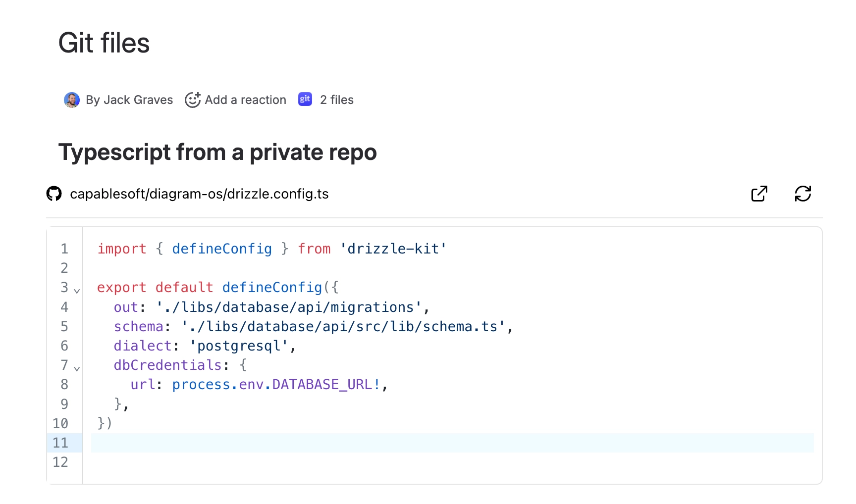Select line number 8 in the code
This screenshot has height=504, width=856.
64,385
